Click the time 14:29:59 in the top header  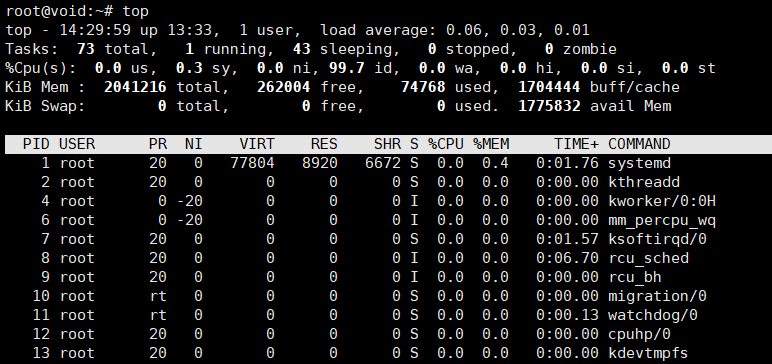(x=95, y=30)
